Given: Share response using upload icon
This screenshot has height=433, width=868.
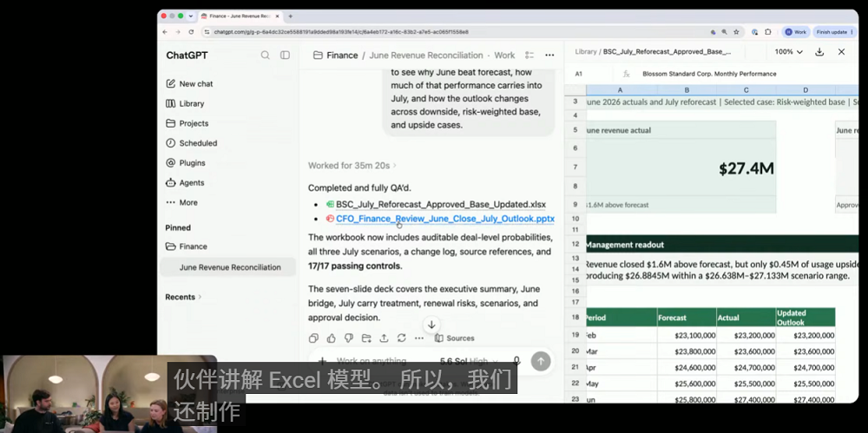Looking at the screenshot, I should [384, 338].
